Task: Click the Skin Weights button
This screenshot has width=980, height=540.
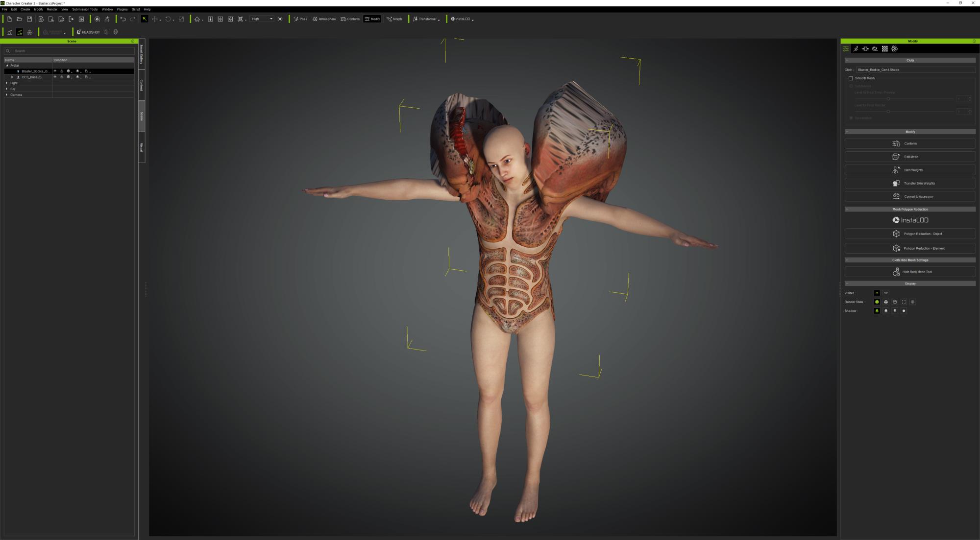Action: pos(910,170)
